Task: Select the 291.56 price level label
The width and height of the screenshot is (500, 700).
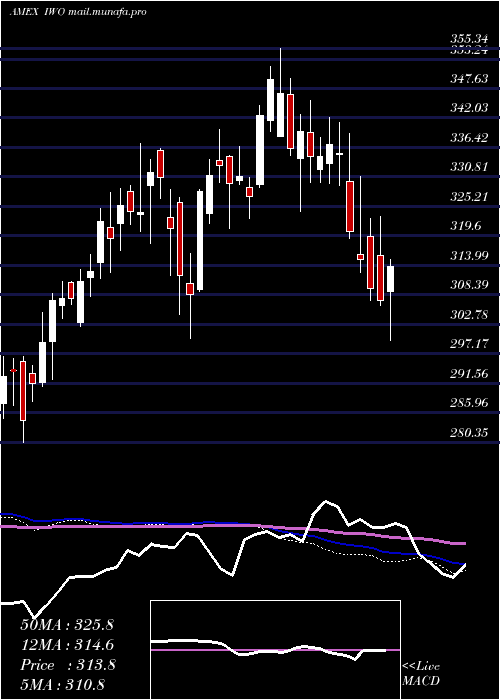Action: pos(469,373)
